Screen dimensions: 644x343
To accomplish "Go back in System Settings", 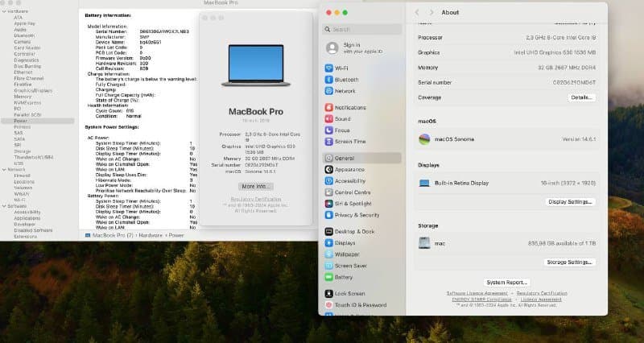I will click(x=417, y=12).
